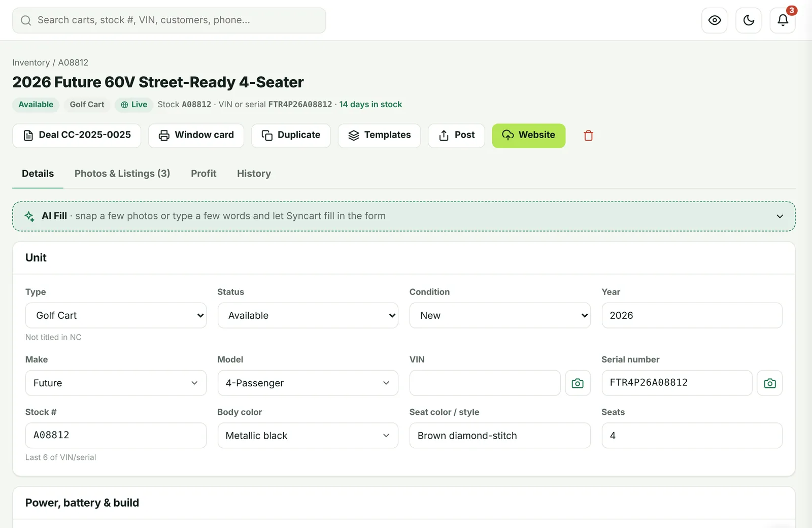Click the red trash delete icon

click(588, 136)
